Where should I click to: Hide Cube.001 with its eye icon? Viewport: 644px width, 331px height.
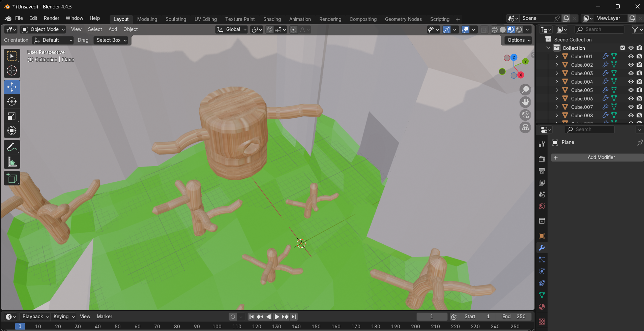[x=631, y=56]
